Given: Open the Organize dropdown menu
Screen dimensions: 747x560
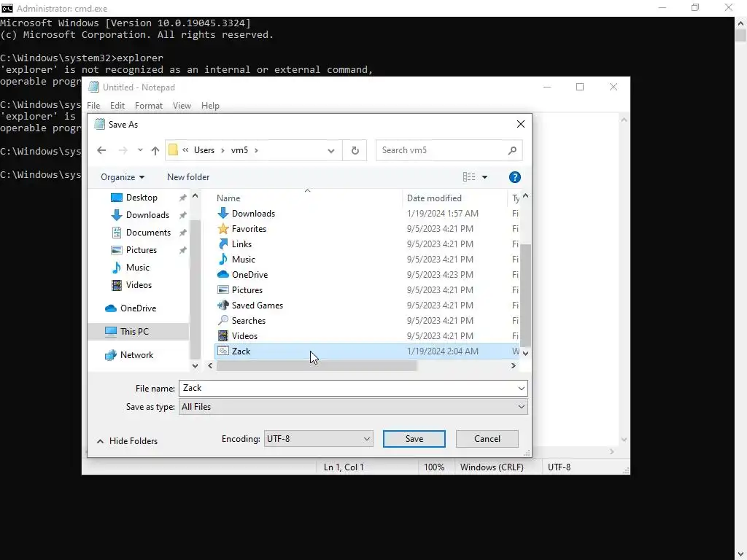Looking at the screenshot, I should 123,177.
